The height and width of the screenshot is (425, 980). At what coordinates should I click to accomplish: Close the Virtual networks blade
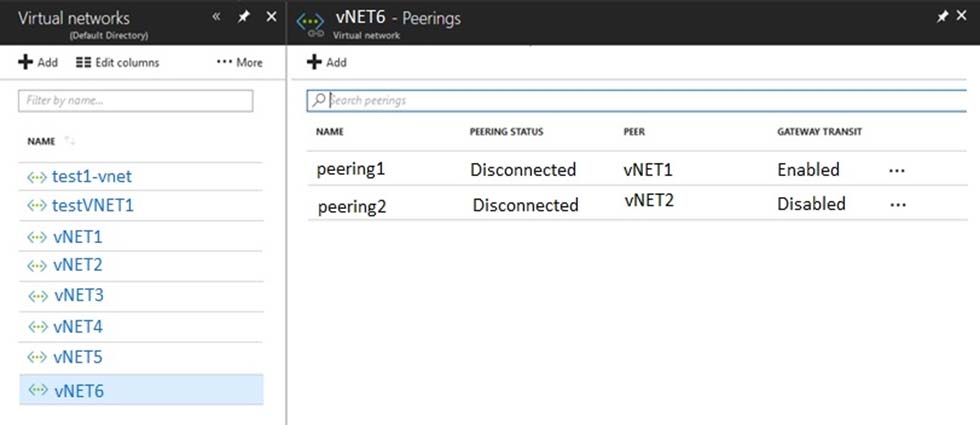[x=271, y=17]
